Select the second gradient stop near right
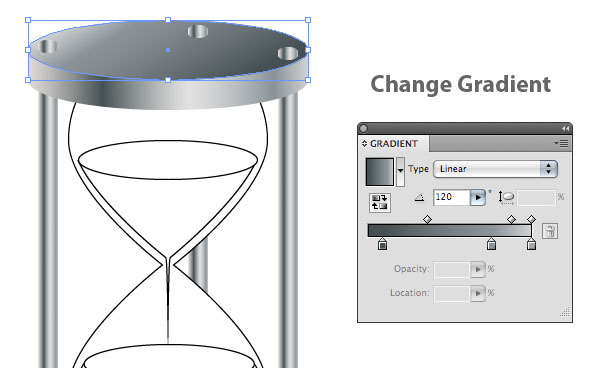600x368 pixels. pyautogui.click(x=491, y=244)
